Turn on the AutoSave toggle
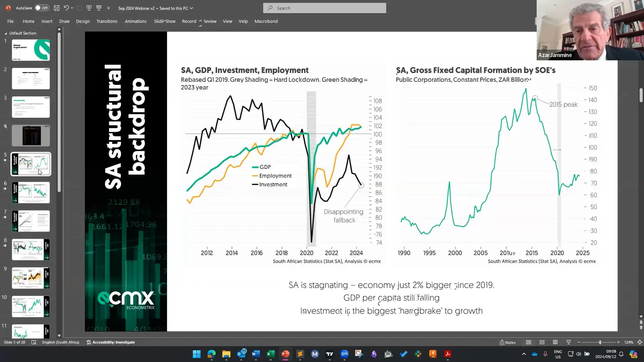 pos(42,8)
